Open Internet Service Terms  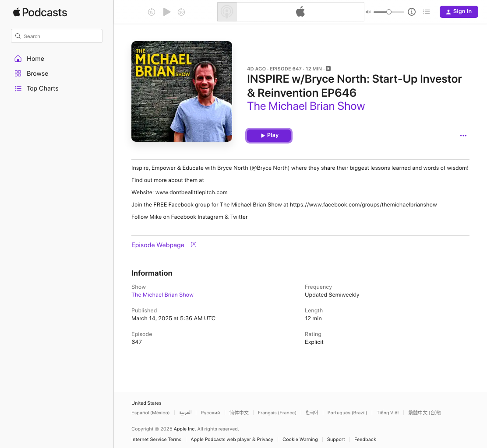(156, 439)
